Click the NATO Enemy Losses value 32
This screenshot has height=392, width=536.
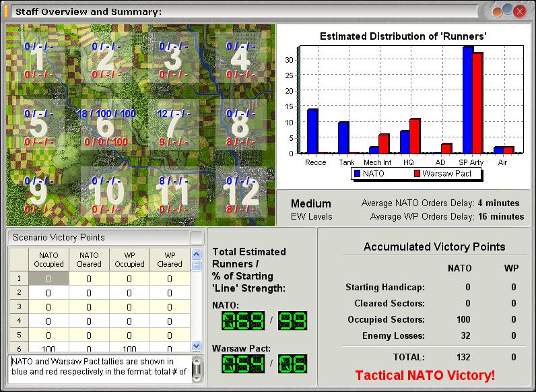465,335
